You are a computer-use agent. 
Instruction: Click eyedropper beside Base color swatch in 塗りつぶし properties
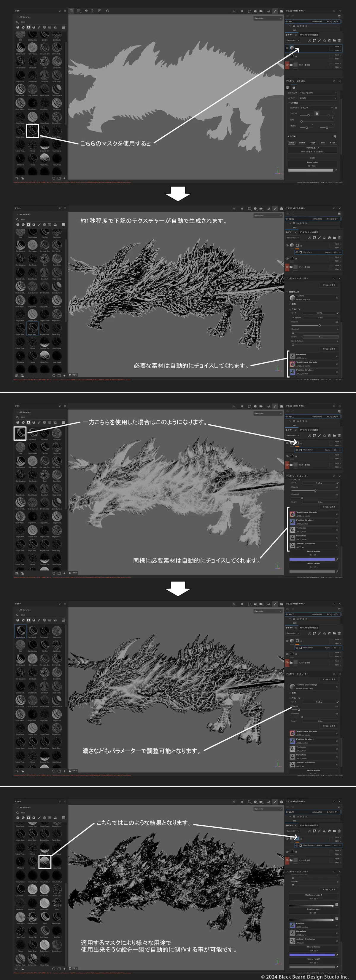point(336,170)
